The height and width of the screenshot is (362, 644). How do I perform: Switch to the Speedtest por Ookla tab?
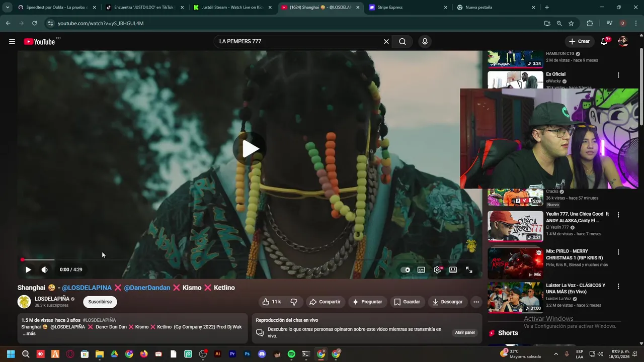click(x=56, y=8)
